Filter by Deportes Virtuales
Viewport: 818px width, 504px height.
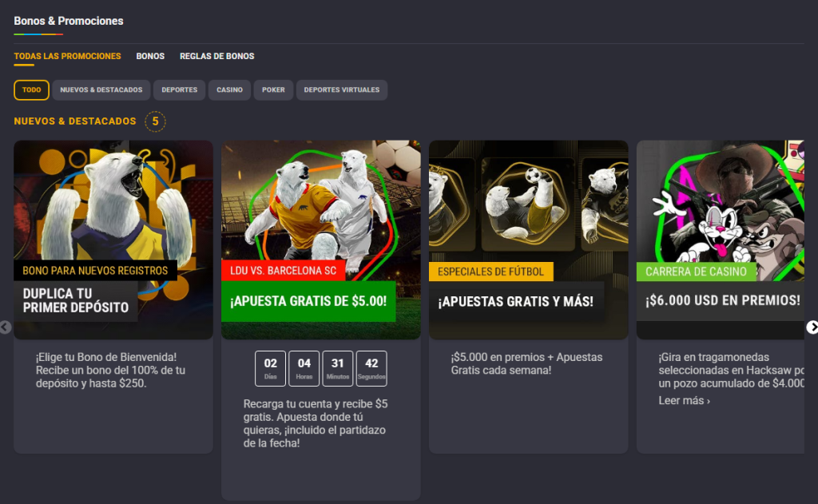tap(341, 90)
